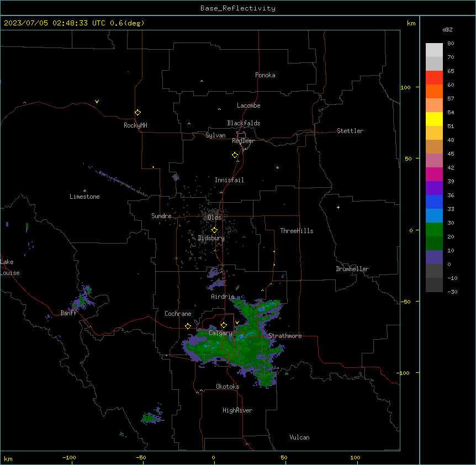Click the Calgary city label
The image size is (476, 465).
[220, 333]
